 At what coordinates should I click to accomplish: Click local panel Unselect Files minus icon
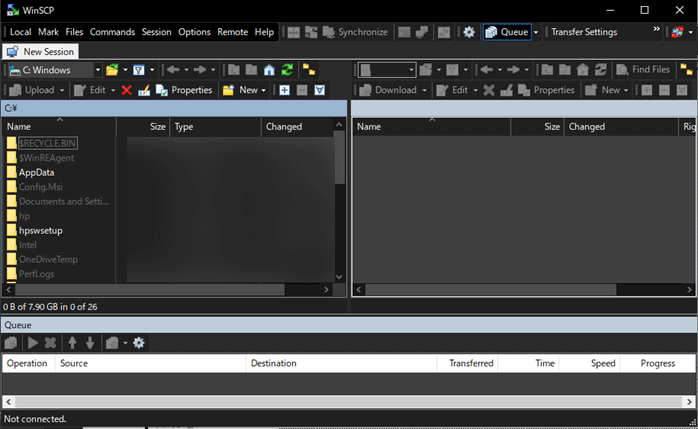tap(302, 90)
